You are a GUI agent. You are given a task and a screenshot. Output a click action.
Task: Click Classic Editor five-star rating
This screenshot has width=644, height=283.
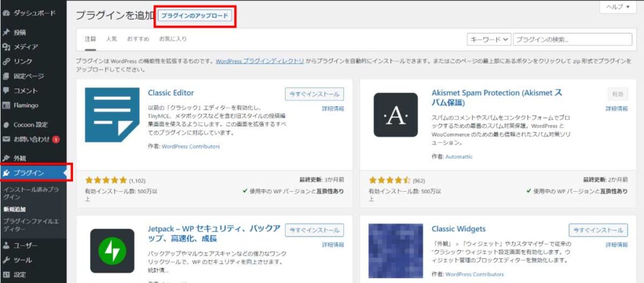point(106,180)
